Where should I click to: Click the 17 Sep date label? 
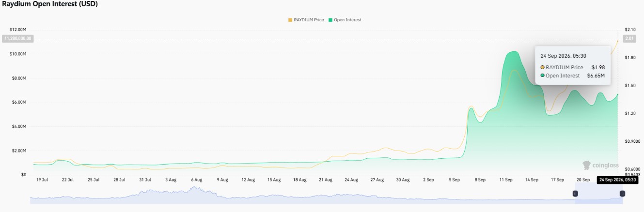click(x=557, y=180)
